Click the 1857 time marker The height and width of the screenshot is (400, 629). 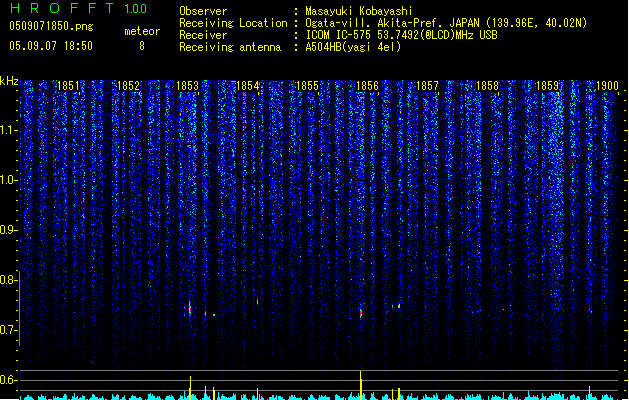tap(427, 86)
